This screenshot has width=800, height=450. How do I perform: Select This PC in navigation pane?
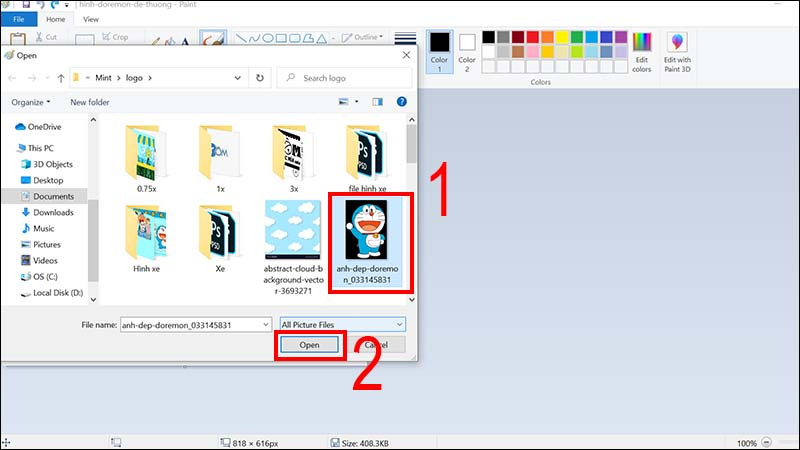[35, 148]
